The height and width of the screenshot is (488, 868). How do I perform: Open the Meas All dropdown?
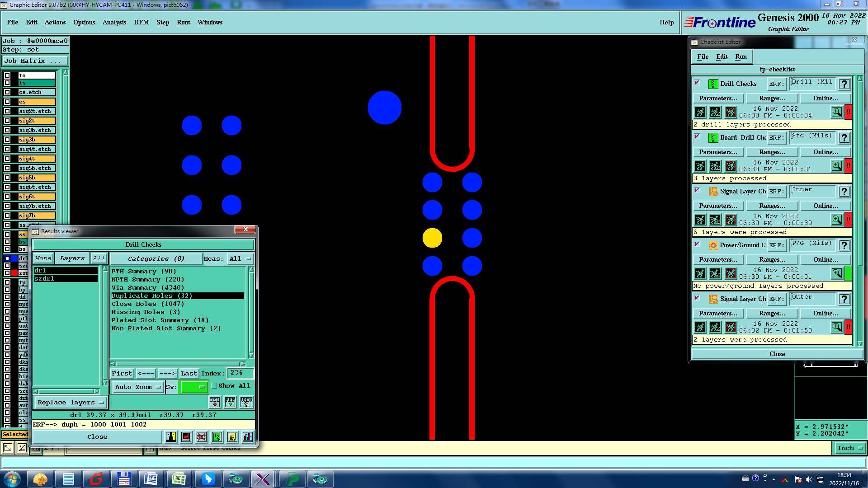click(240, 259)
